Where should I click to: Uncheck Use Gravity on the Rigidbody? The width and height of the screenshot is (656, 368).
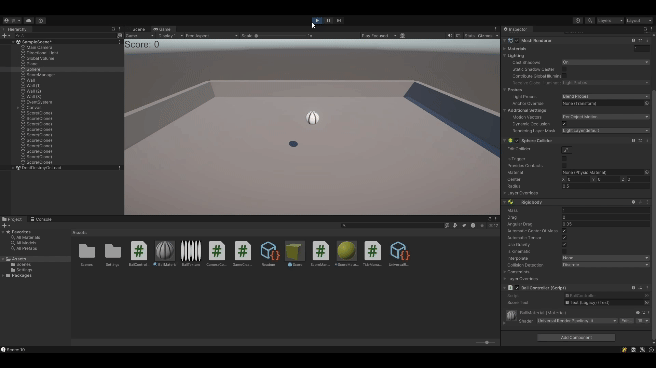pos(564,245)
